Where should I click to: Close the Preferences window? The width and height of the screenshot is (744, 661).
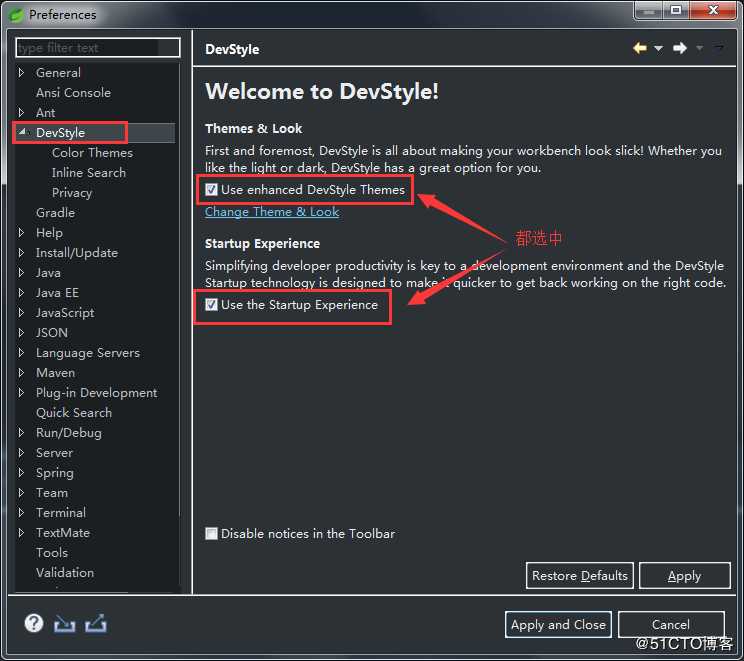[713, 9]
